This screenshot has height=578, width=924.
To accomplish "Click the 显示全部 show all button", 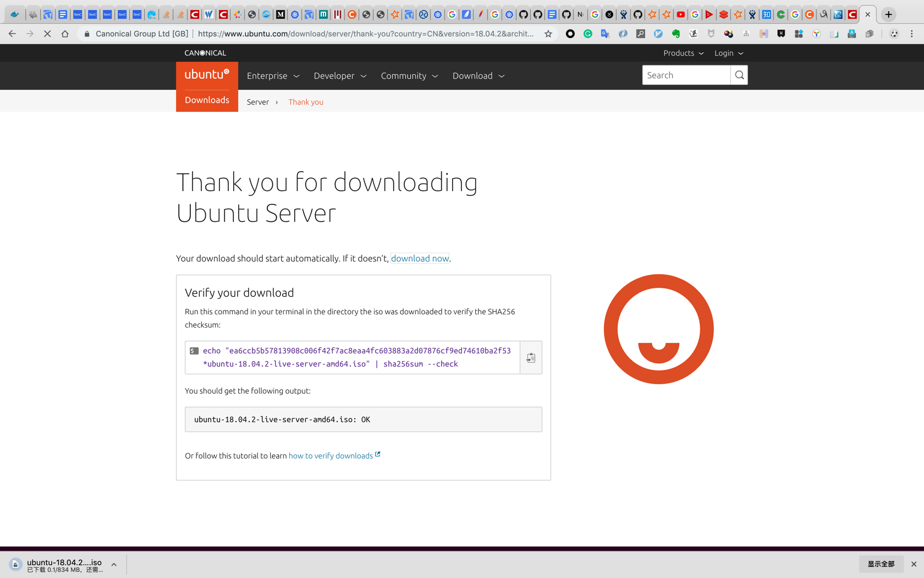I will 881,564.
